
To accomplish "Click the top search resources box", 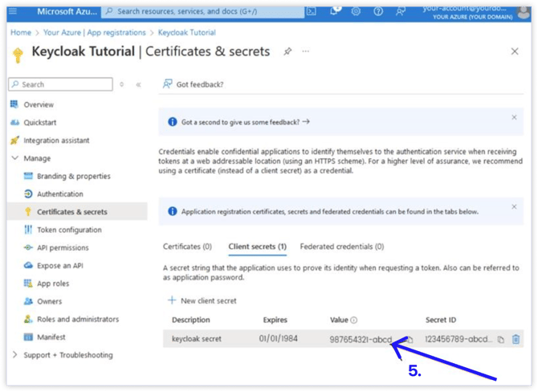I will 203,11.
